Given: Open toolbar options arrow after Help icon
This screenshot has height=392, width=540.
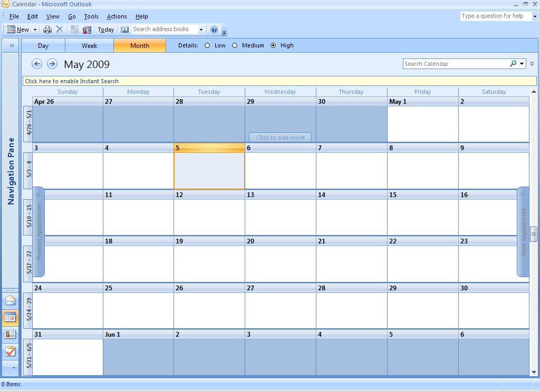Looking at the screenshot, I should [x=224, y=32].
